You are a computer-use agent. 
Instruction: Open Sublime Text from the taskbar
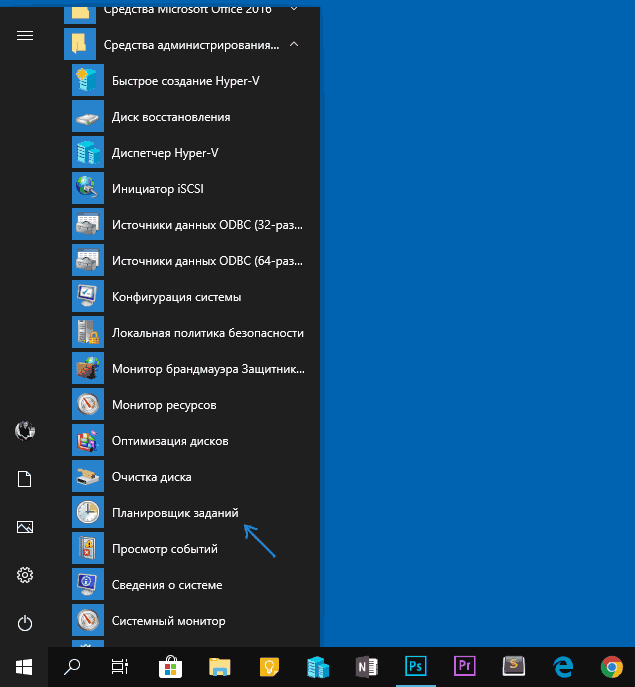point(514,667)
